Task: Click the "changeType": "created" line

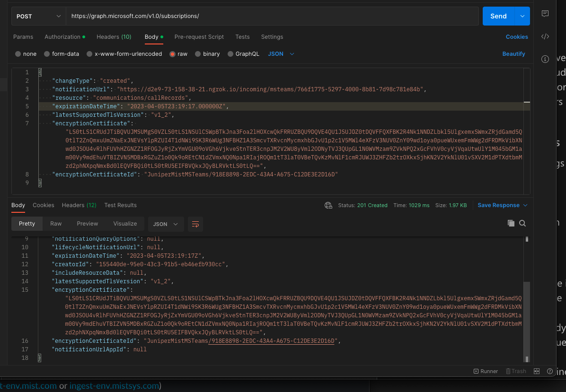Action: 93,81
